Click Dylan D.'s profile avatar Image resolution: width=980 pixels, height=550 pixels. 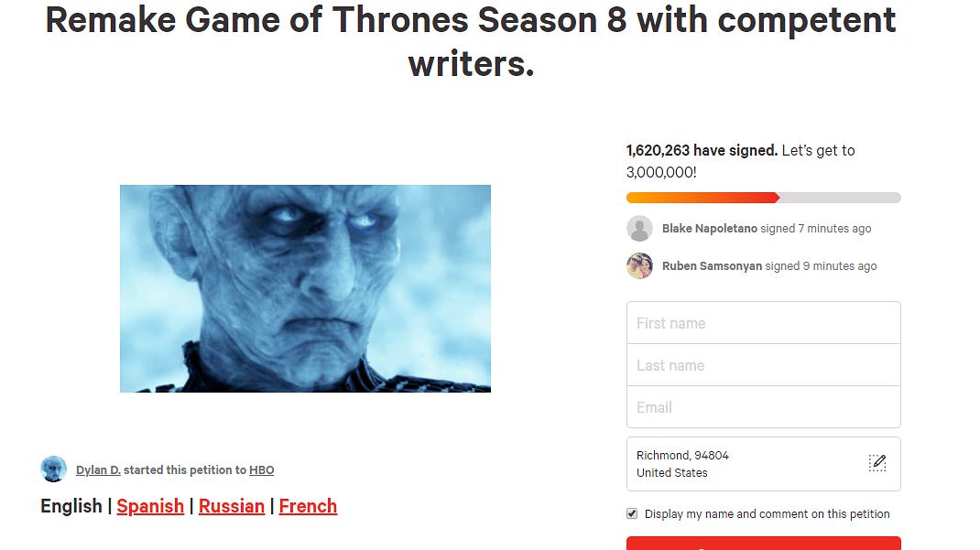(x=53, y=469)
